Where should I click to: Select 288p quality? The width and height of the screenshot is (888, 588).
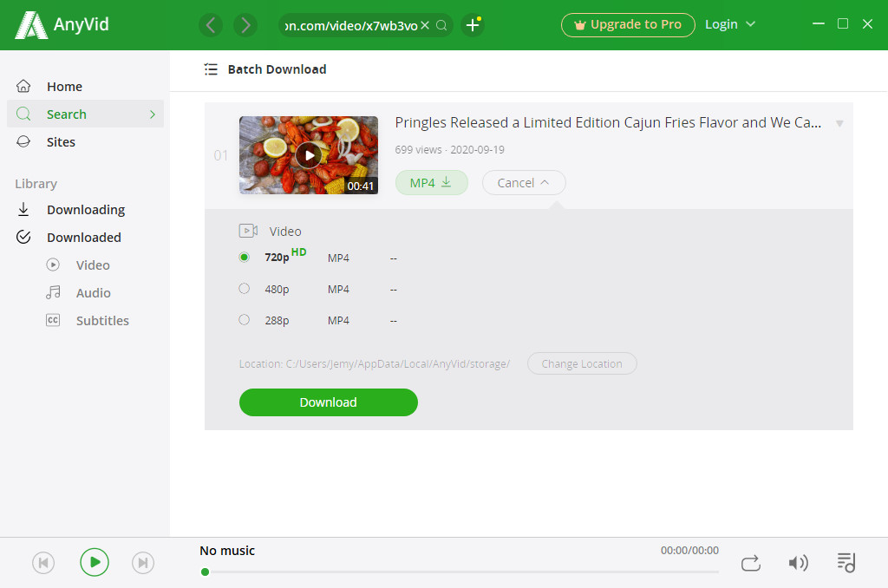(x=244, y=319)
